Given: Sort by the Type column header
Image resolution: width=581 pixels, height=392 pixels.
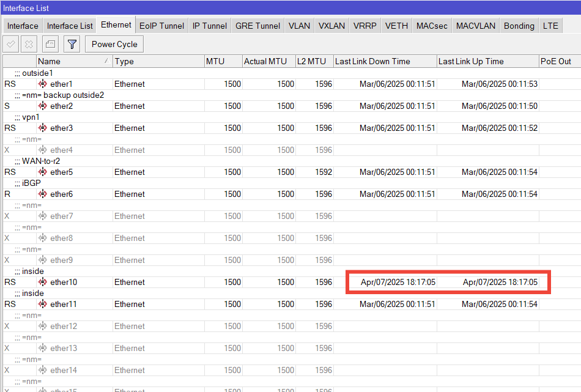Looking at the screenshot, I should [x=158, y=62].
